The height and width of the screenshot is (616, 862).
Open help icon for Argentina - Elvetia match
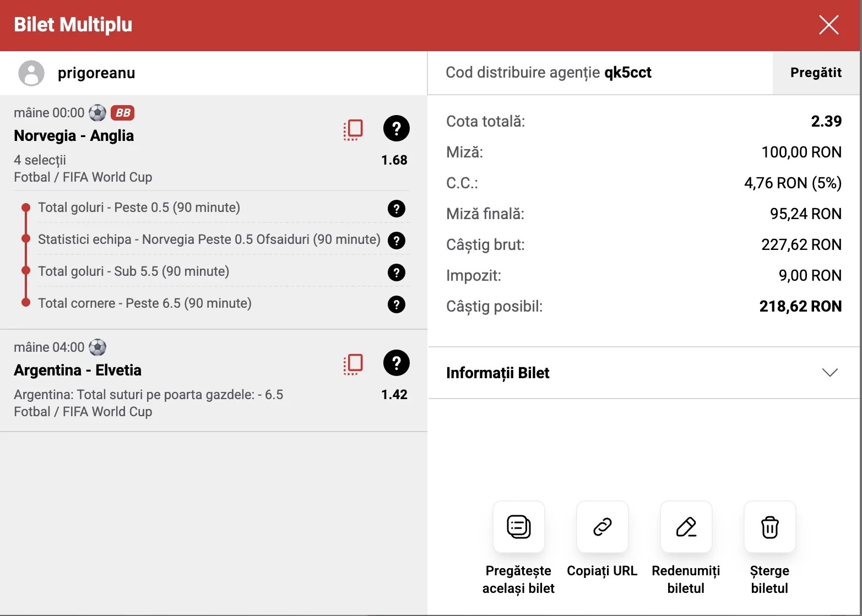397,363
